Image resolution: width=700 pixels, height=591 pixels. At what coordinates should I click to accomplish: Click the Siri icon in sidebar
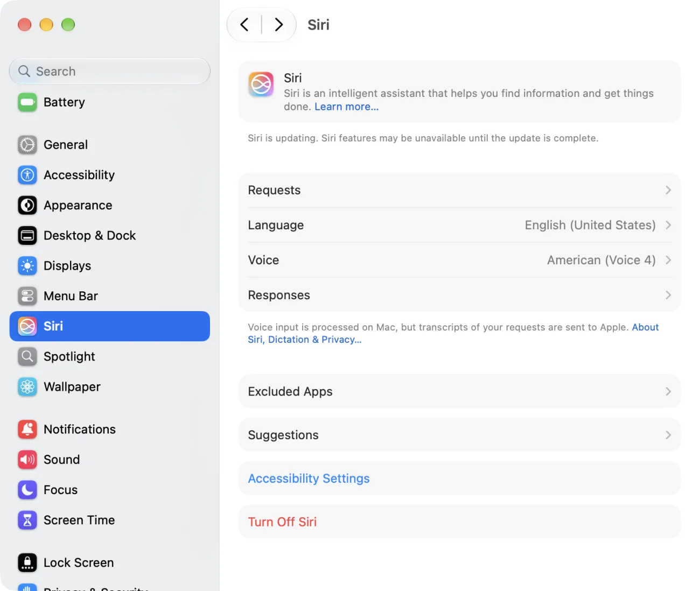27,326
